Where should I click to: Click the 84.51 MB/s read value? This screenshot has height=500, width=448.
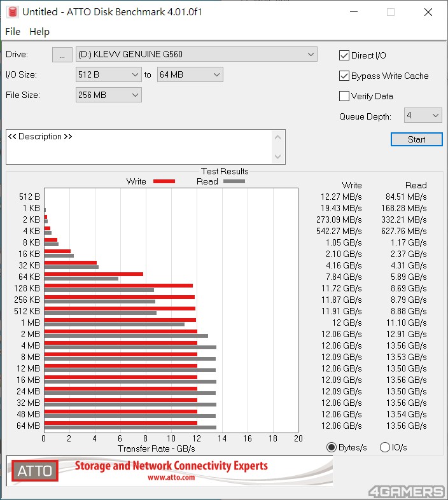coord(406,197)
